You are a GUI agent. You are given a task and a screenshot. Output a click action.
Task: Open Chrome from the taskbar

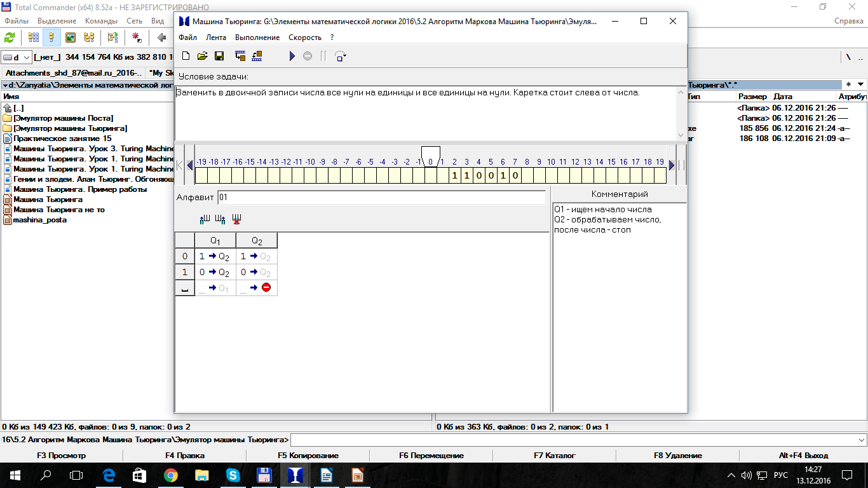click(170, 475)
